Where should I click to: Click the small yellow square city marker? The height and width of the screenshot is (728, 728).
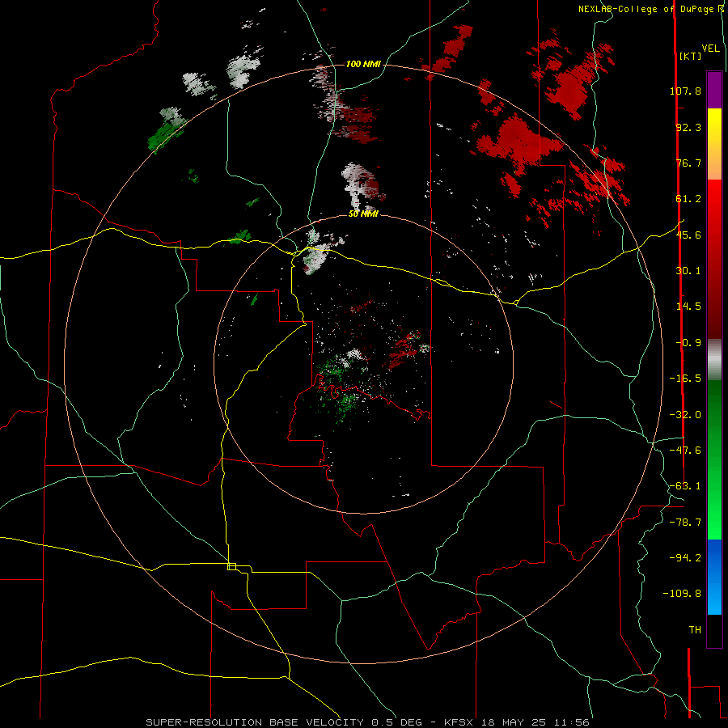(231, 566)
